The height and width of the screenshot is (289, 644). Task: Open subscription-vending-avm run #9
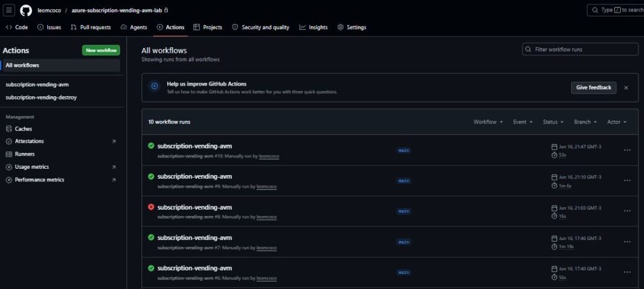[195, 176]
